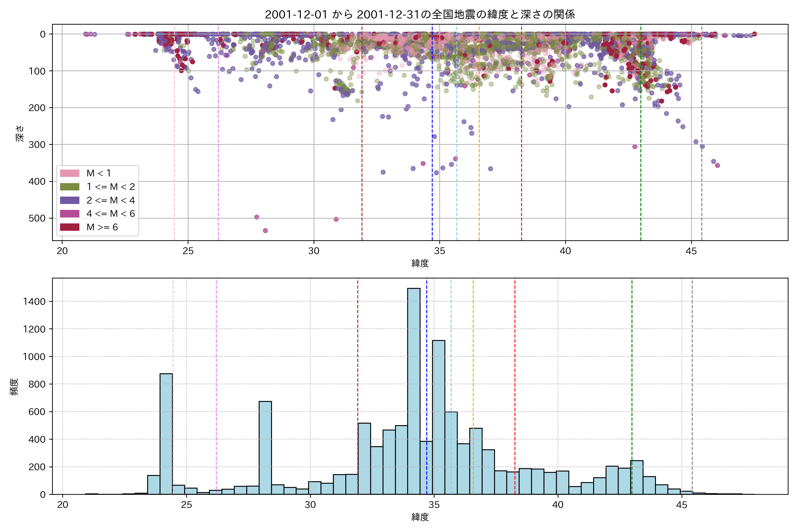
Task: Click the histogram bar reaching about 1100
Action: point(438,417)
